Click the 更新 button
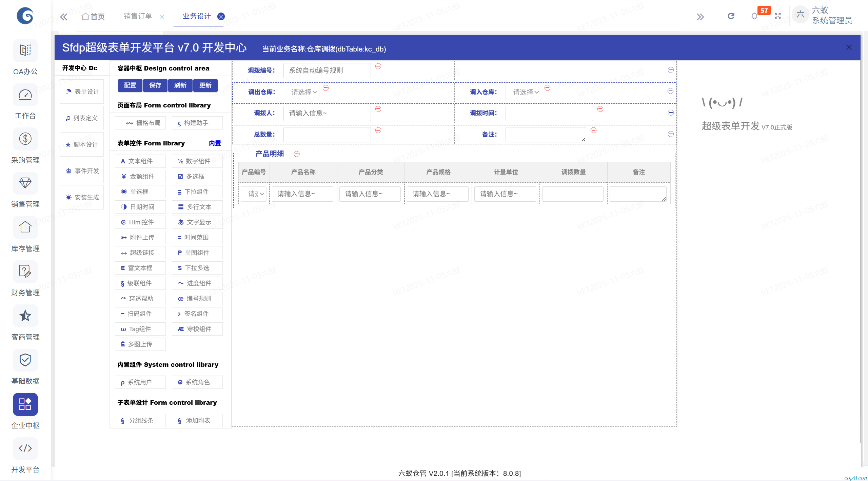Viewport: 868px width, 481px height. [205, 85]
